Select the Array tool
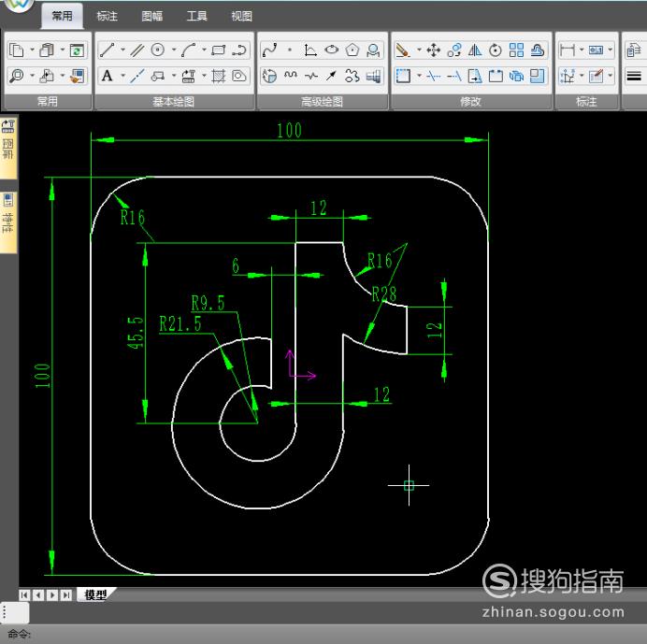647x644 pixels. click(516, 50)
